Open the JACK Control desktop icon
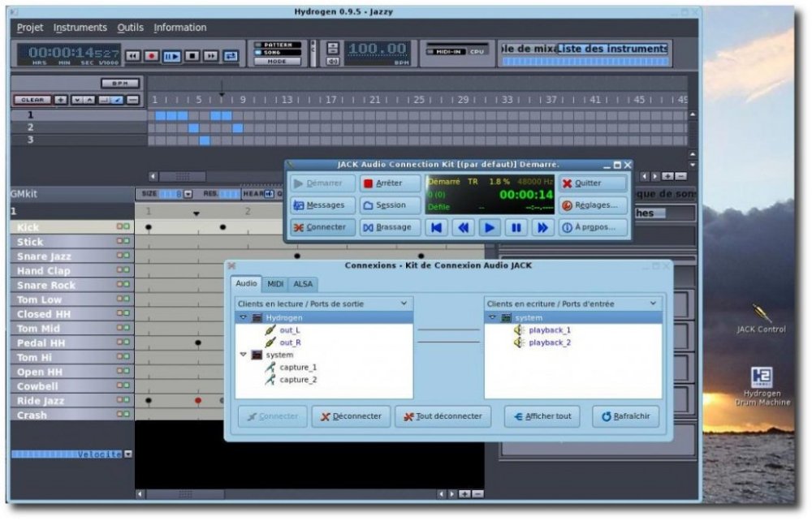The image size is (812, 521). [x=761, y=319]
